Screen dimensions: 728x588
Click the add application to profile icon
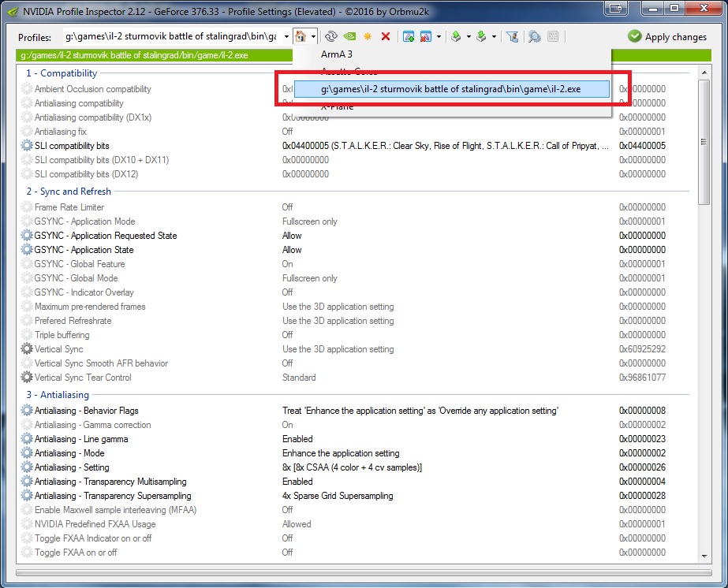coord(409,36)
